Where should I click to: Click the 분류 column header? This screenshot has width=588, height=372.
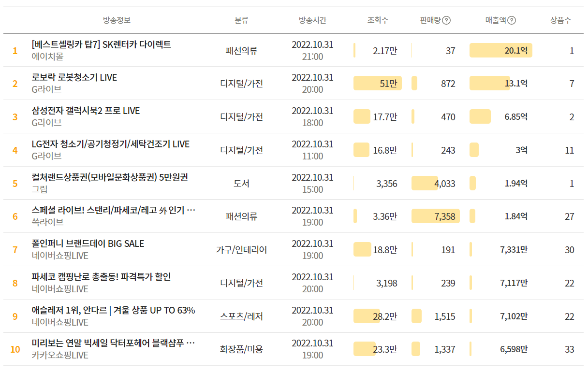click(x=241, y=20)
